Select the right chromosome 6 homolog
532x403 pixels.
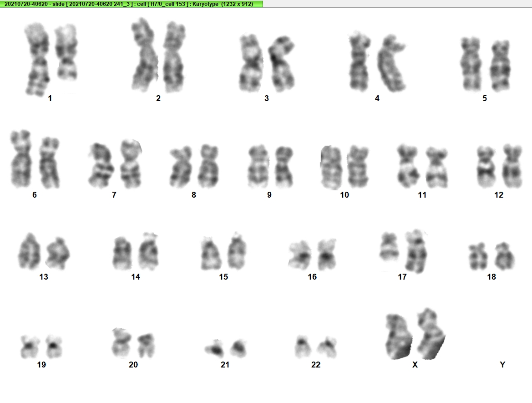50,163
